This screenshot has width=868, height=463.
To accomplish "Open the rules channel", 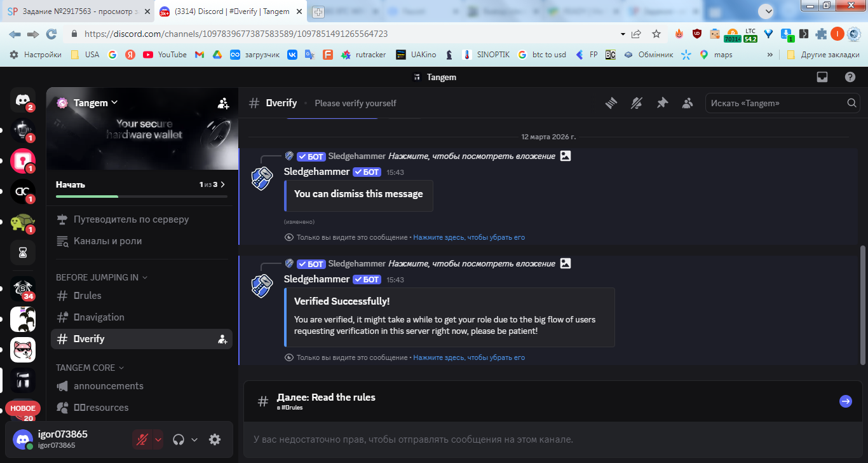I will click(142, 296).
